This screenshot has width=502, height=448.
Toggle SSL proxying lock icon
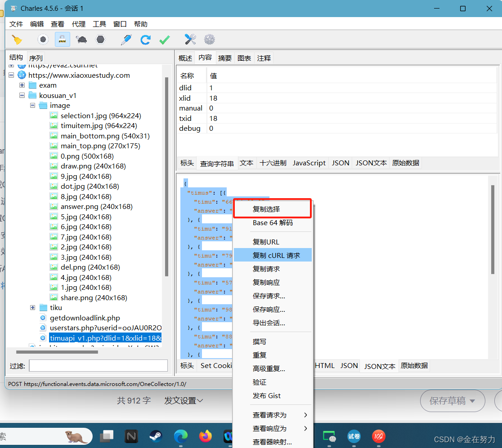(63, 40)
